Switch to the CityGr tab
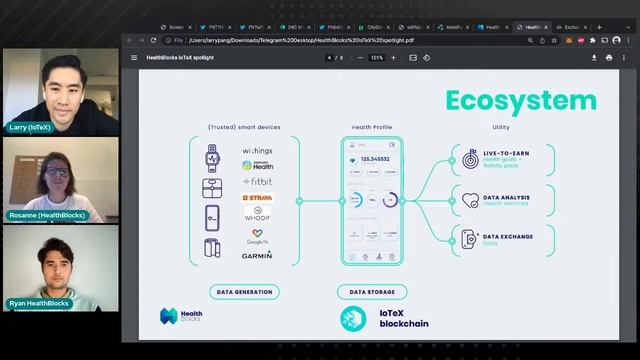Image resolution: width=640 pixels, height=360 pixels. (373, 27)
